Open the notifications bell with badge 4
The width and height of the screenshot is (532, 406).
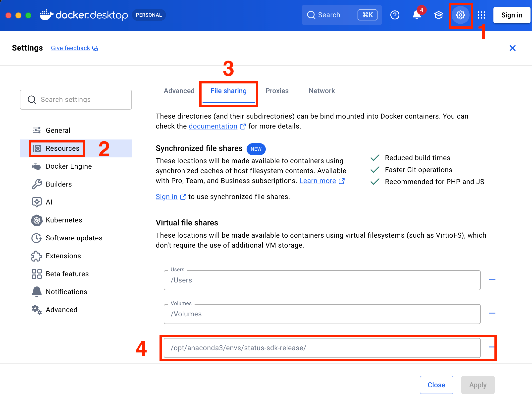pyautogui.click(x=417, y=15)
